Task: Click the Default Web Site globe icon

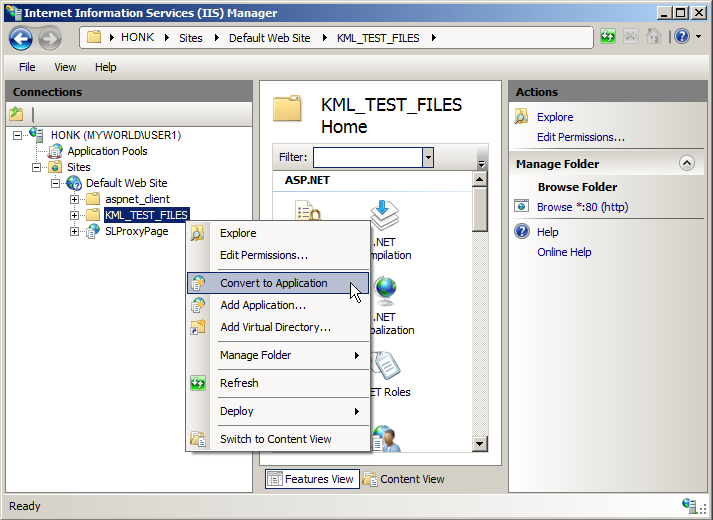Action: 74,183
